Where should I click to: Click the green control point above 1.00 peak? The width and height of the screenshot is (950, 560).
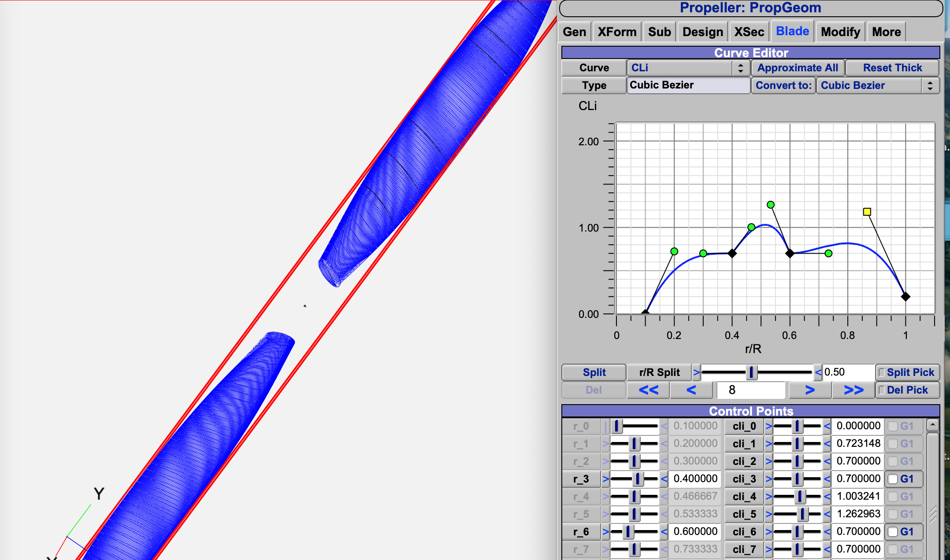770,205
